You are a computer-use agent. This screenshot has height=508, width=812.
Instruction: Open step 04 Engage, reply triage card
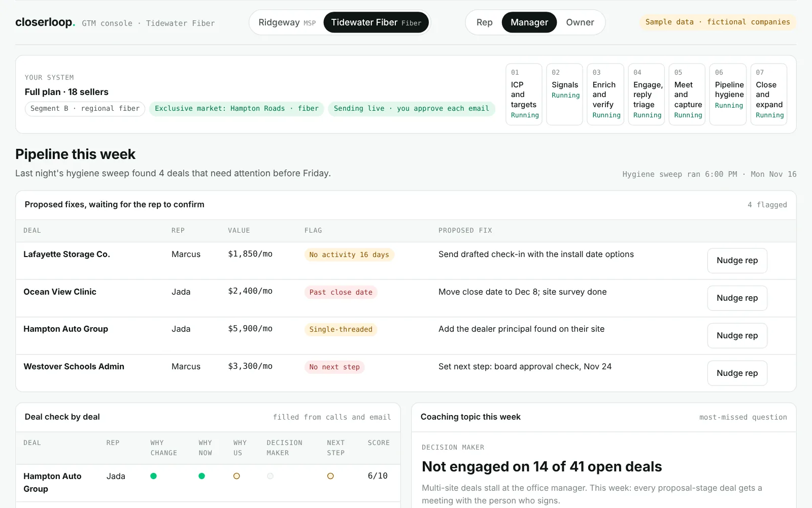click(647, 94)
